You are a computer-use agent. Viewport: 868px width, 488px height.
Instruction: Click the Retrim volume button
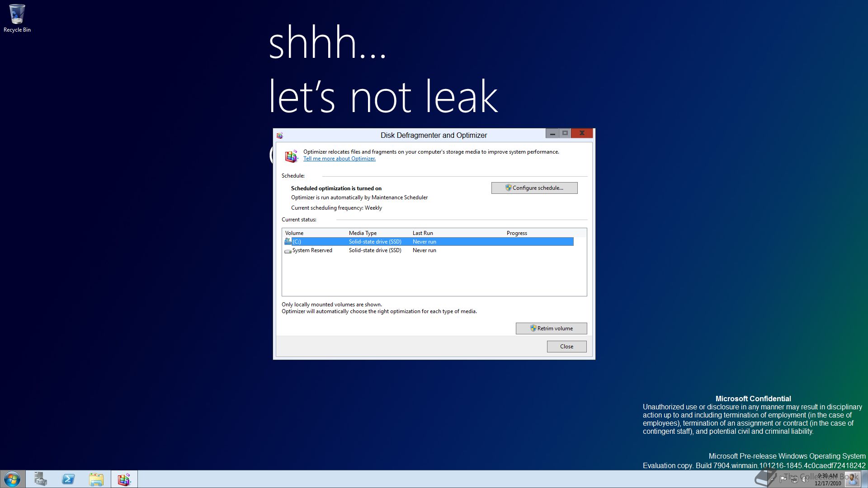pyautogui.click(x=551, y=328)
